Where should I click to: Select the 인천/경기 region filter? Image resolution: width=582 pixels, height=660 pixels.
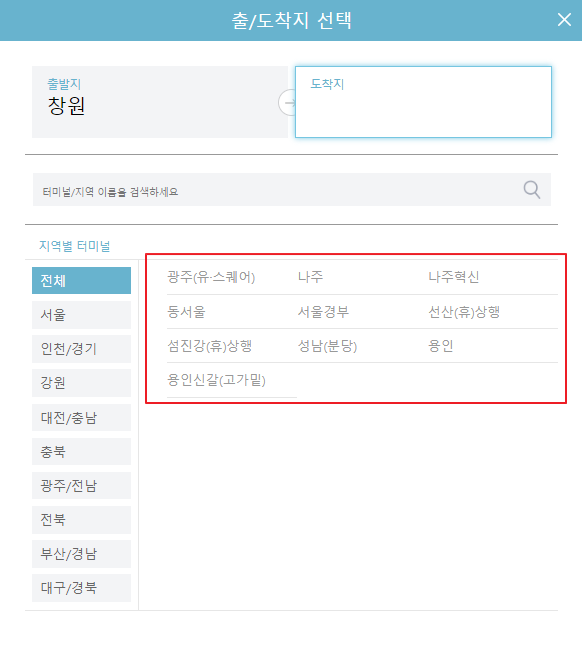[x=81, y=349]
